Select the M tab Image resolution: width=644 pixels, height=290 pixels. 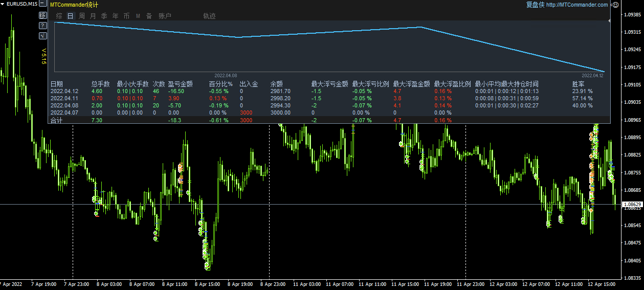point(138,16)
